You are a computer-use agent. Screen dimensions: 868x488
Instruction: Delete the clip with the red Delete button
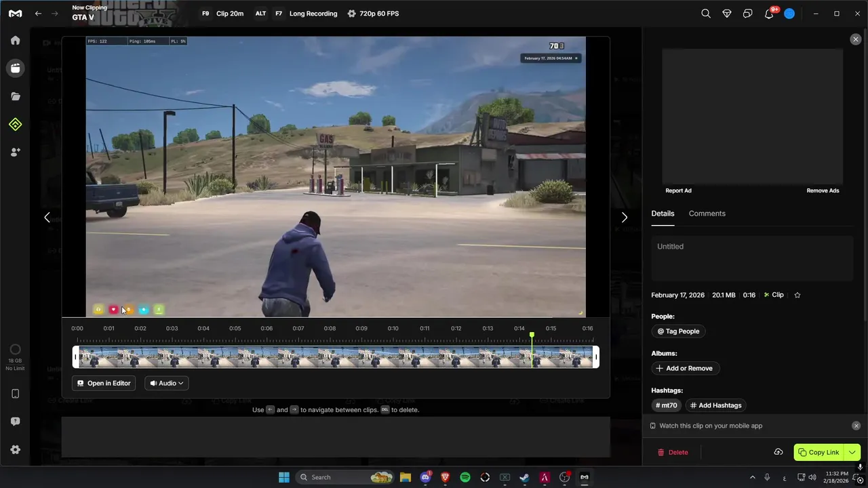673,452
